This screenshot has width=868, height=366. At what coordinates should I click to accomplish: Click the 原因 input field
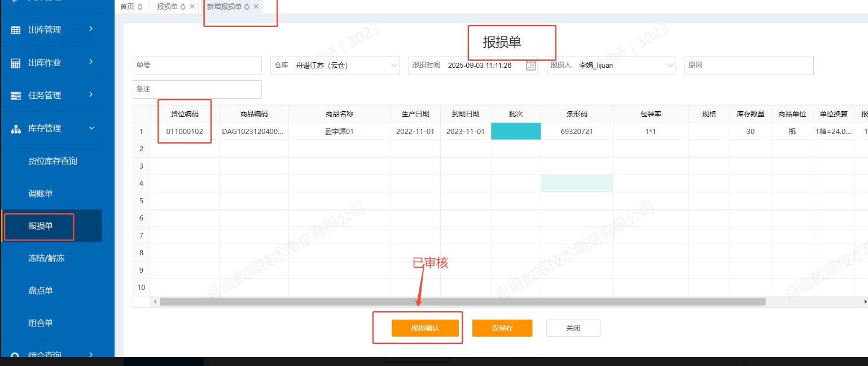click(748, 66)
